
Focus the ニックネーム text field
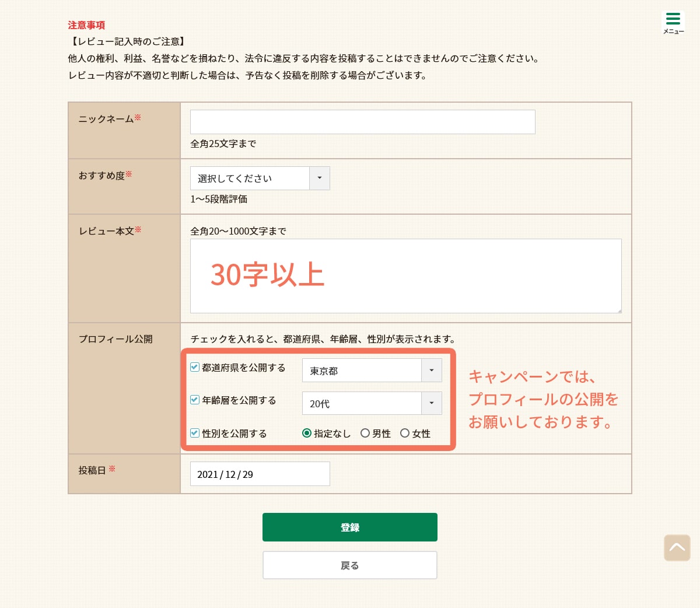coord(362,122)
